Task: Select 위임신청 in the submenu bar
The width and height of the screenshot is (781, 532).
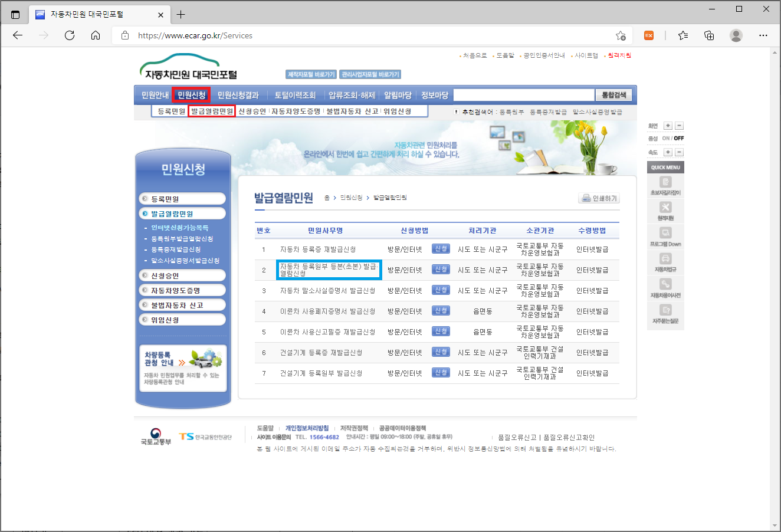Action: 398,111
